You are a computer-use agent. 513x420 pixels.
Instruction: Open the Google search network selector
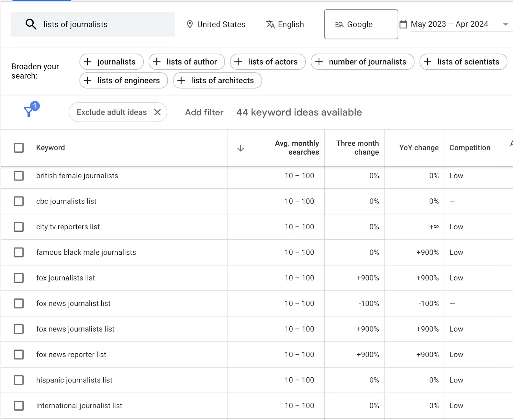pos(361,24)
